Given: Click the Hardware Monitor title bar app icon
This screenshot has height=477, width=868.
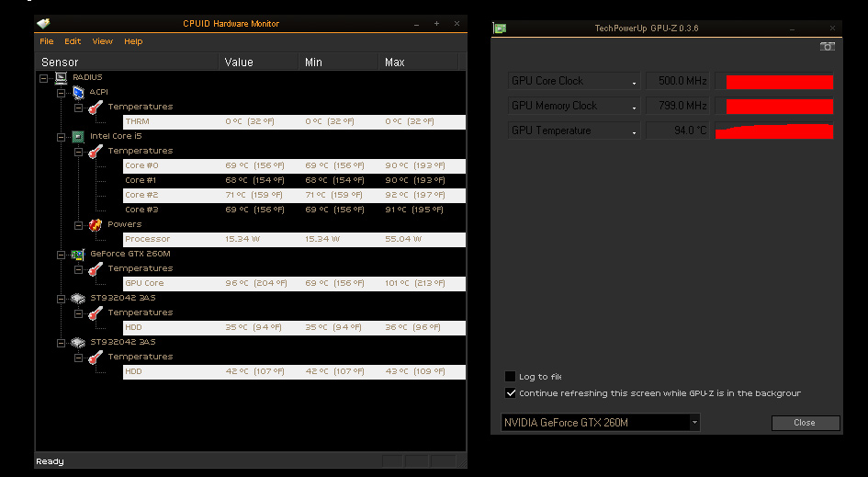Looking at the screenshot, I should tap(43, 23).
